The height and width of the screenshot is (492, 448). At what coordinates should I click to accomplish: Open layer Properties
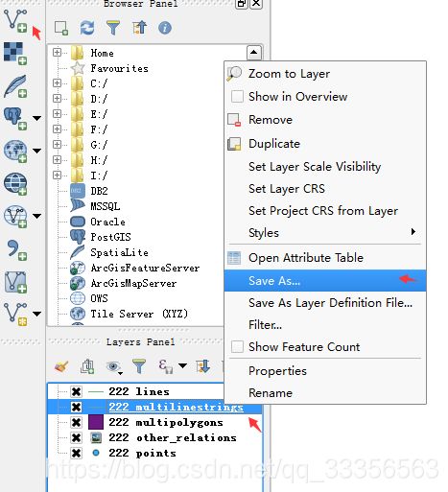point(325,371)
